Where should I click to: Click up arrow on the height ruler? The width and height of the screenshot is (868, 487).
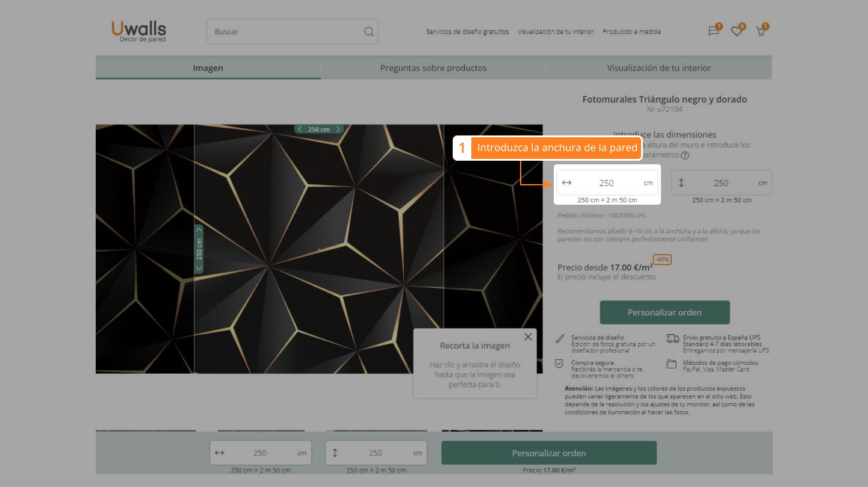199,229
